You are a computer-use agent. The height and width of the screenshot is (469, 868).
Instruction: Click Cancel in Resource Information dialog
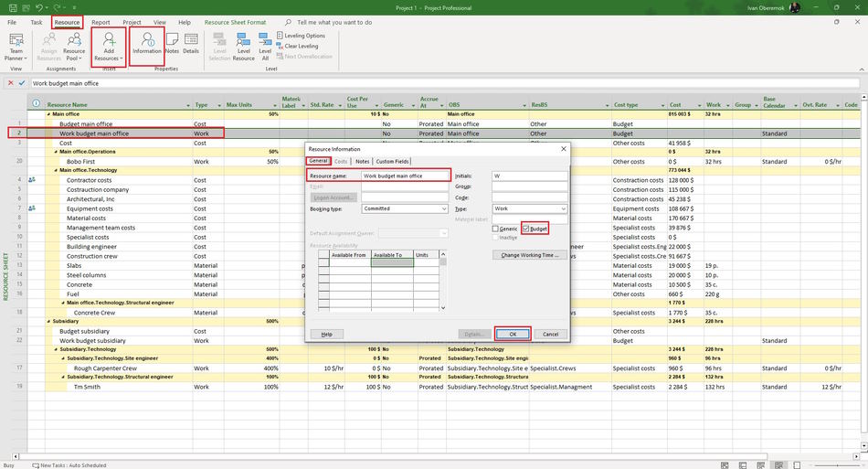point(550,334)
